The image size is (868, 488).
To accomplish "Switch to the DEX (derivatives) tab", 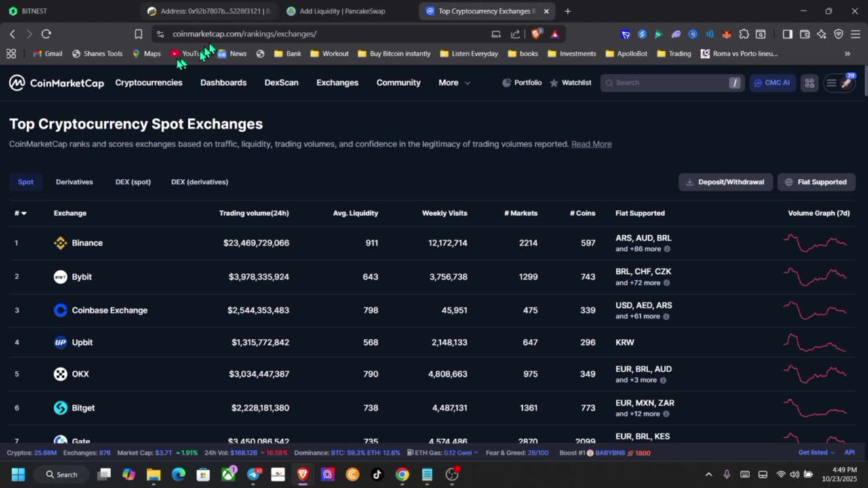I will click(199, 182).
